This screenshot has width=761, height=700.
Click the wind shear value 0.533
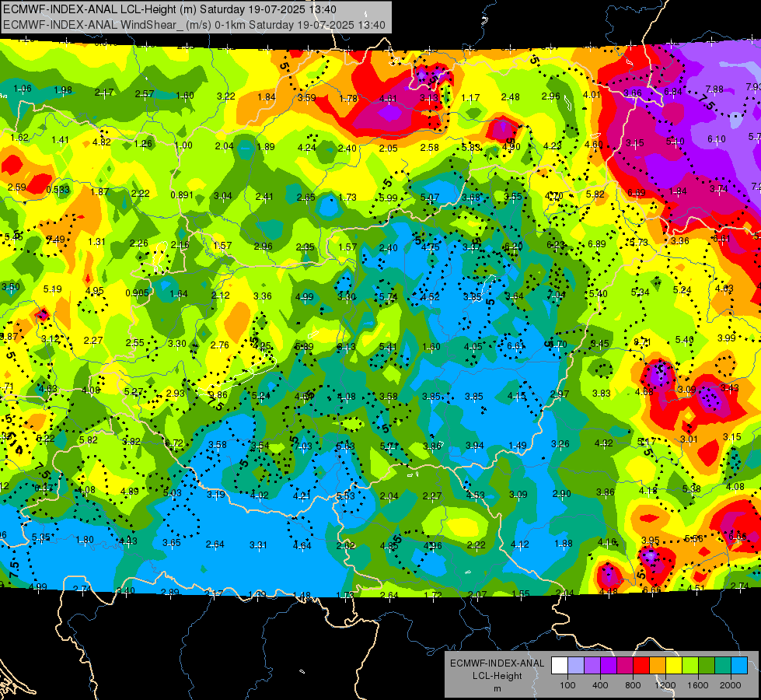[58, 190]
